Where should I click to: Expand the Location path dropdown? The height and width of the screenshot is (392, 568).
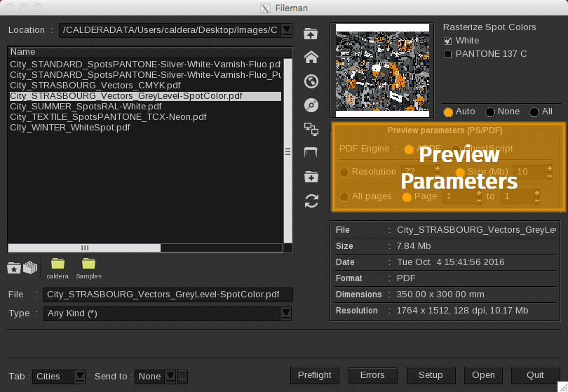(286, 30)
